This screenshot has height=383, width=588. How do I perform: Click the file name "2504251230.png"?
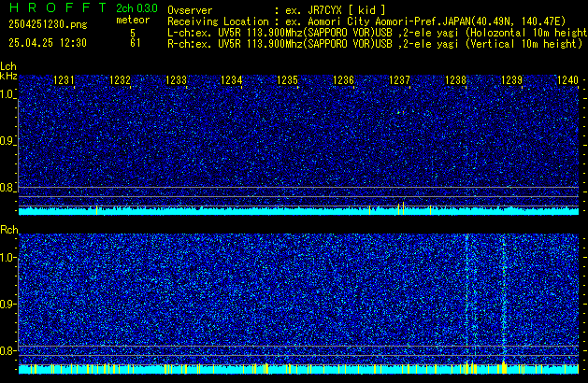click(48, 24)
